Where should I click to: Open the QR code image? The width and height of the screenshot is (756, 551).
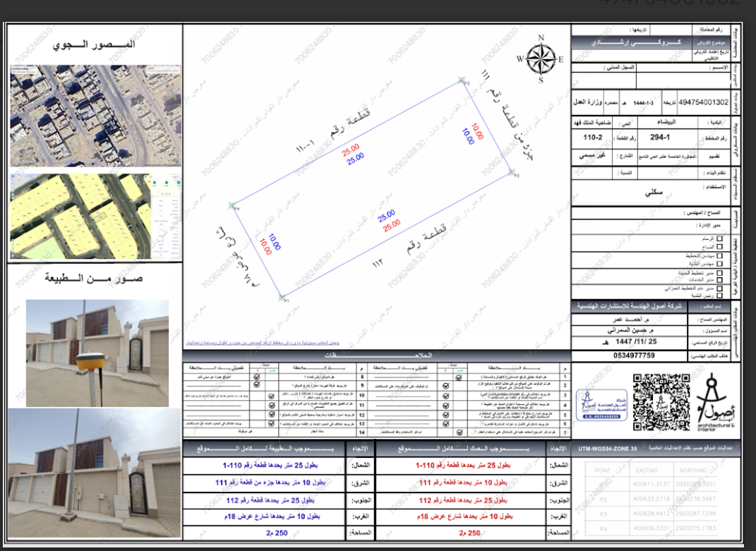tap(661, 403)
